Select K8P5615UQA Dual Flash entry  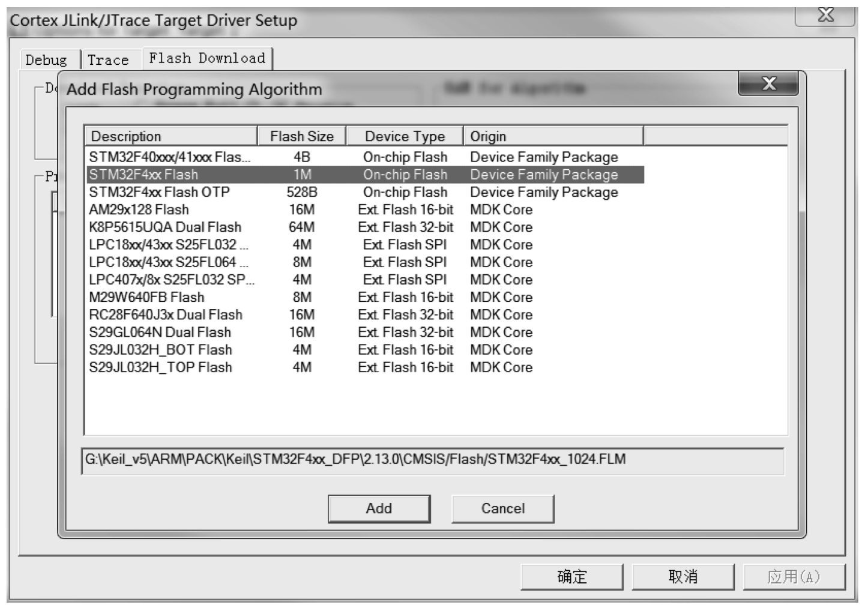tap(165, 227)
